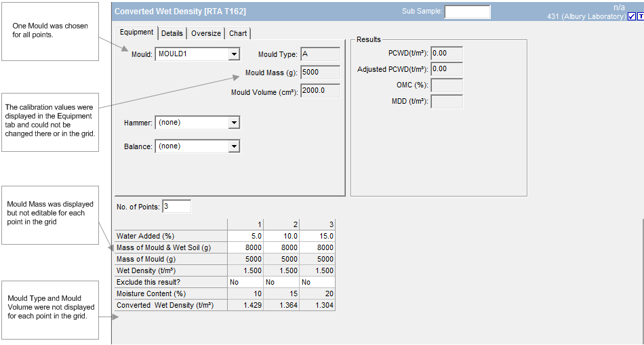Click the Mould Mass value field
644x345 pixels.
[320, 73]
